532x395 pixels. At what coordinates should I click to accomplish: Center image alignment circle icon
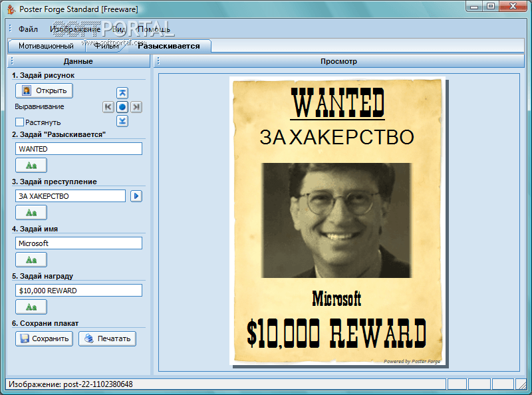click(x=122, y=107)
